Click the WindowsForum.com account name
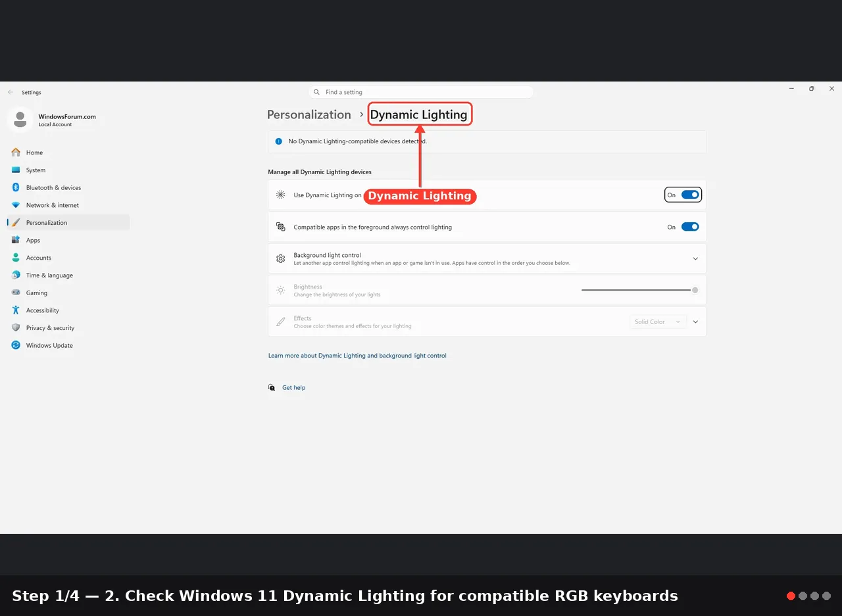Image resolution: width=842 pixels, height=616 pixels. coord(67,116)
